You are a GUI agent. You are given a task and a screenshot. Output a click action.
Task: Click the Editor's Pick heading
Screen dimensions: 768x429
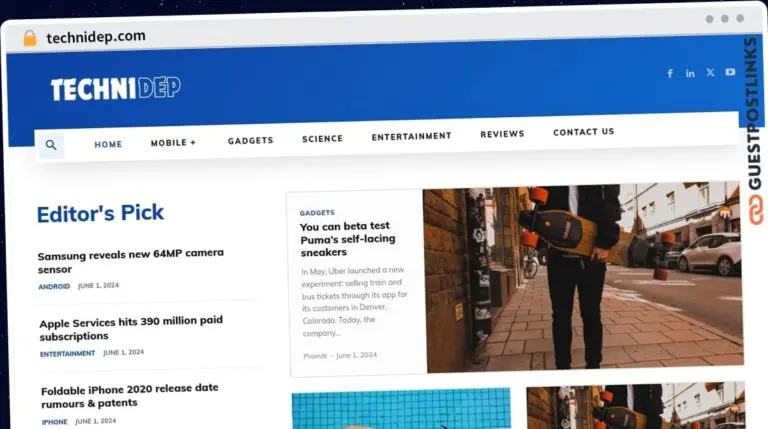click(100, 214)
